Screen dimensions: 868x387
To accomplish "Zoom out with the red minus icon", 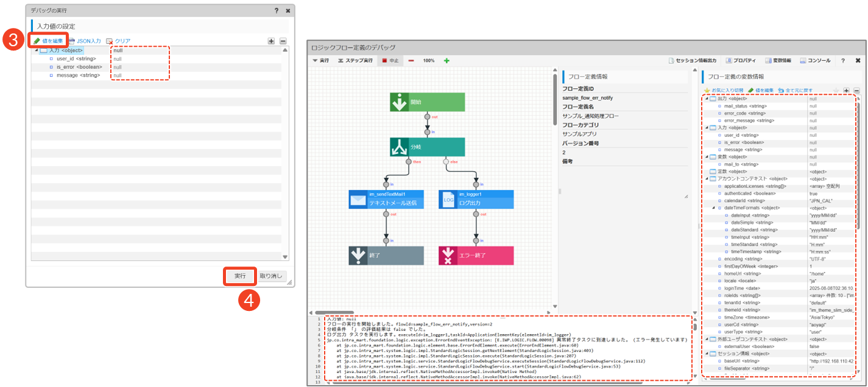I will [411, 61].
